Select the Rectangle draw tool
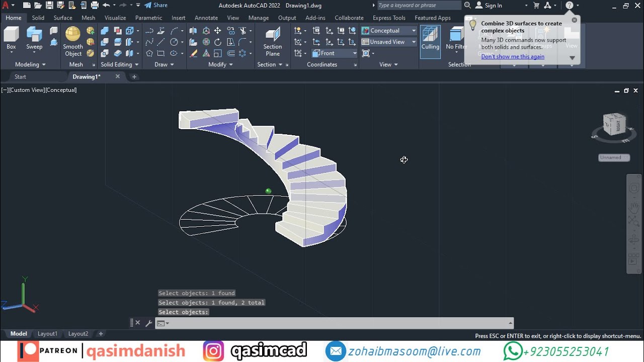Image resolution: width=644 pixels, height=362 pixels. (161, 53)
